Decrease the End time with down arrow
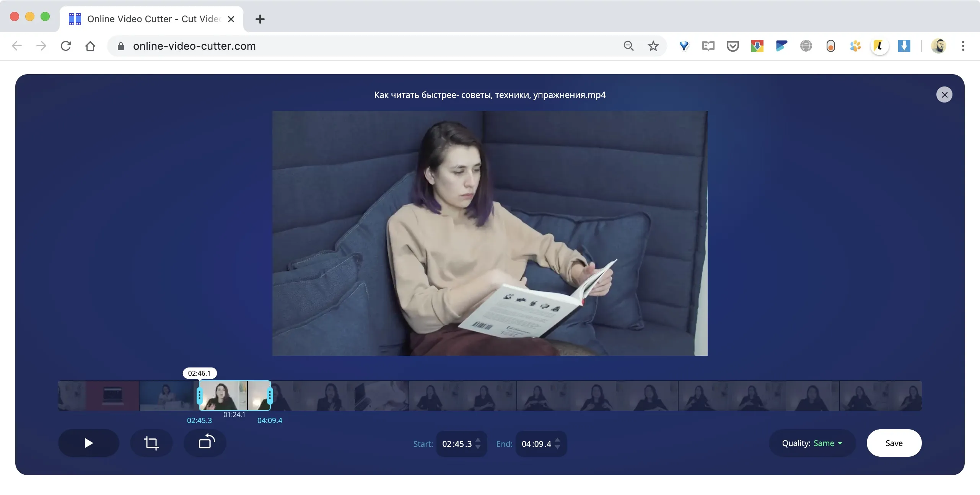The height and width of the screenshot is (495, 980). click(558, 447)
